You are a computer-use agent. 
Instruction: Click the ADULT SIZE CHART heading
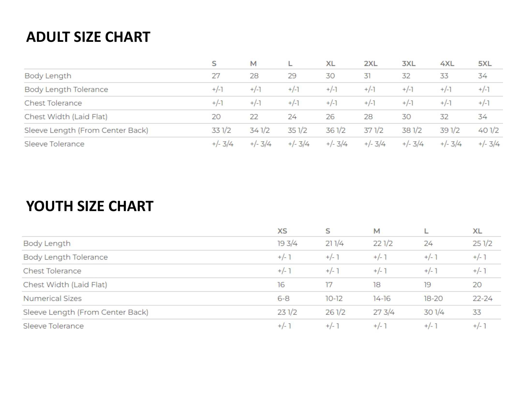88,37
